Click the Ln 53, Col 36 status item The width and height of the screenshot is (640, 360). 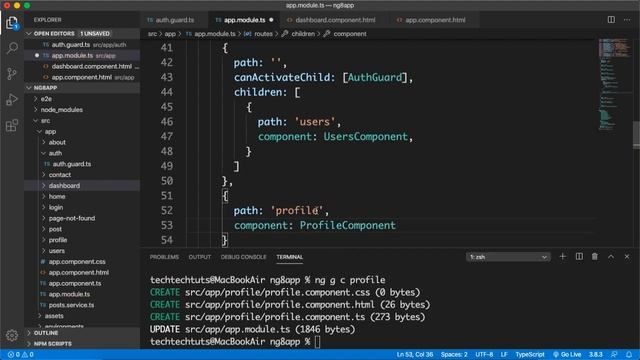[x=415, y=354]
